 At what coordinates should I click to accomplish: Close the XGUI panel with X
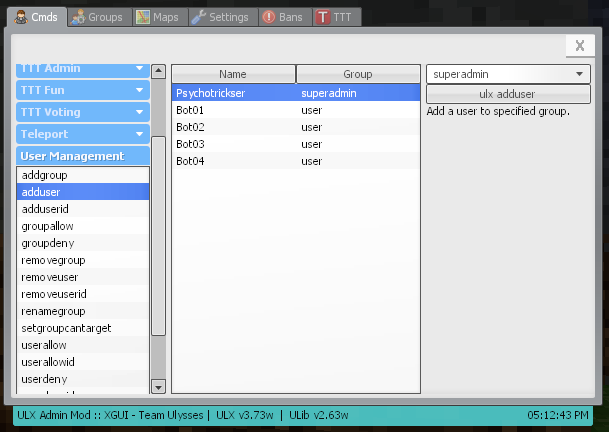(580, 46)
